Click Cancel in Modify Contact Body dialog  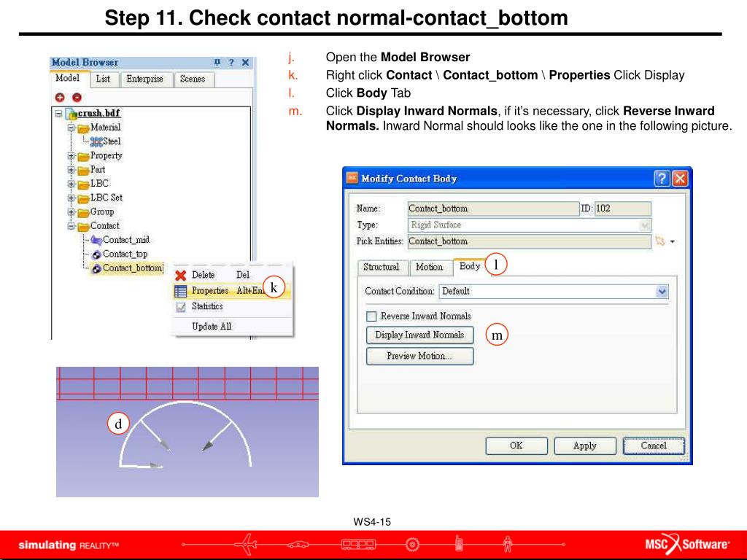click(654, 446)
